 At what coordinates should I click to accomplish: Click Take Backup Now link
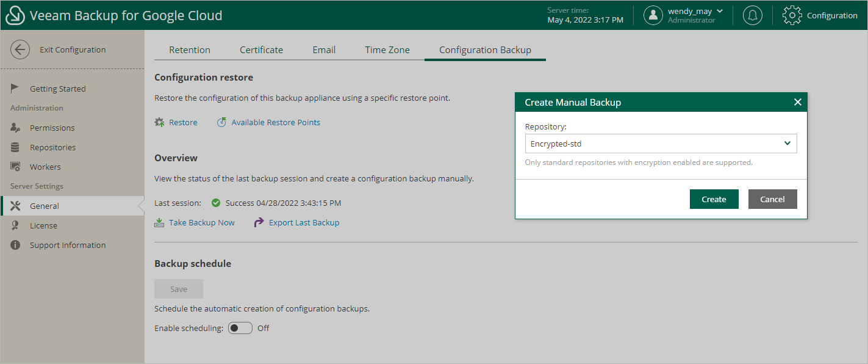point(202,222)
